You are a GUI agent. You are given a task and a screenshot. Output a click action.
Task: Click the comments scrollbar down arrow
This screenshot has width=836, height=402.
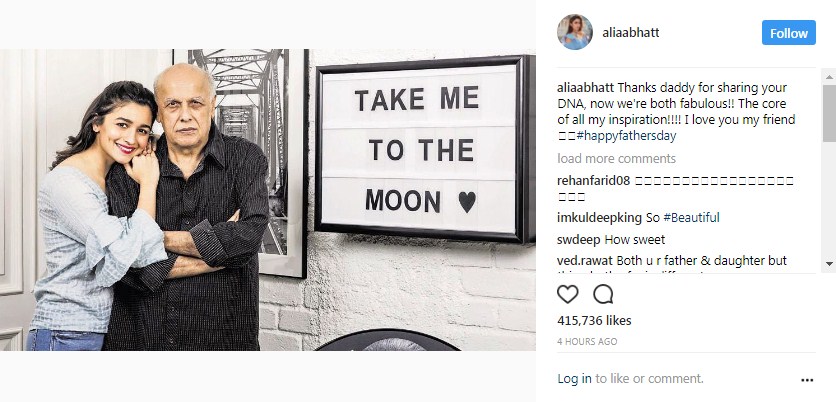coord(829,262)
